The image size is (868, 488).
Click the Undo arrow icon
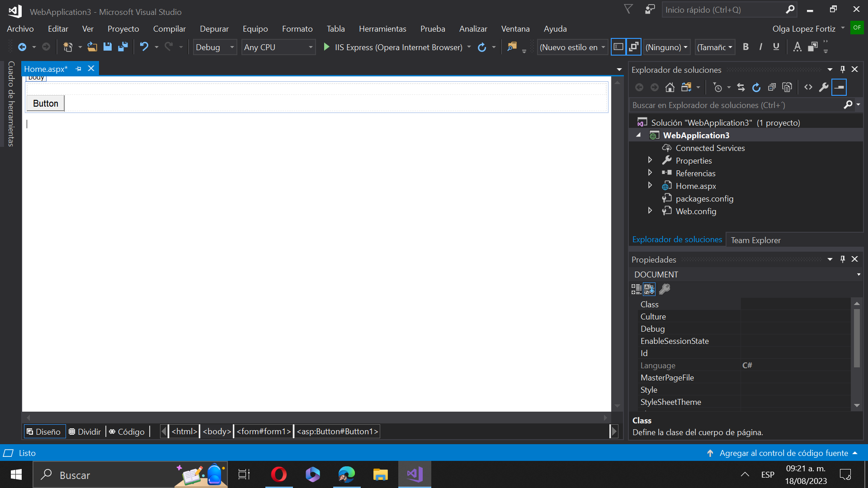[144, 47]
